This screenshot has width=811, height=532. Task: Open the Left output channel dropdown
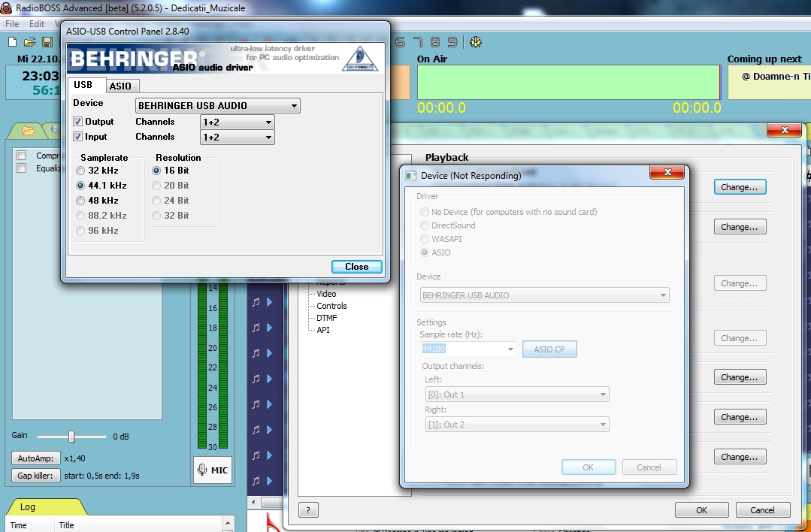point(517,394)
